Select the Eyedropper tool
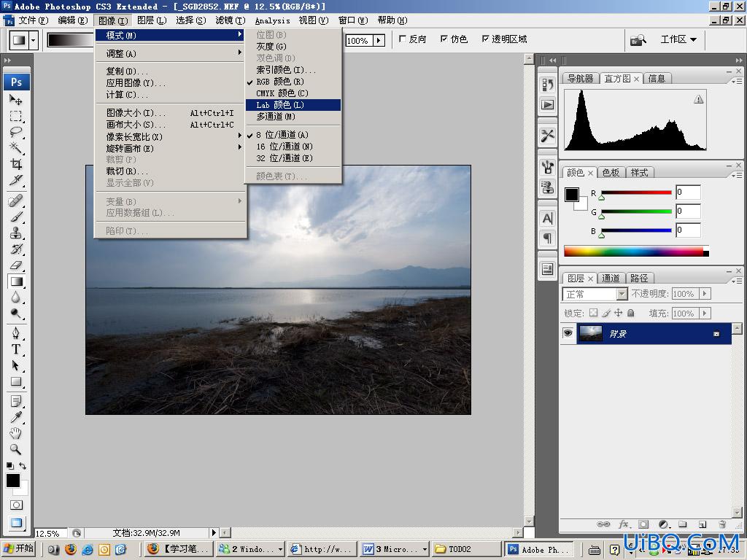Image resolution: width=747 pixels, height=560 pixels. [x=16, y=417]
